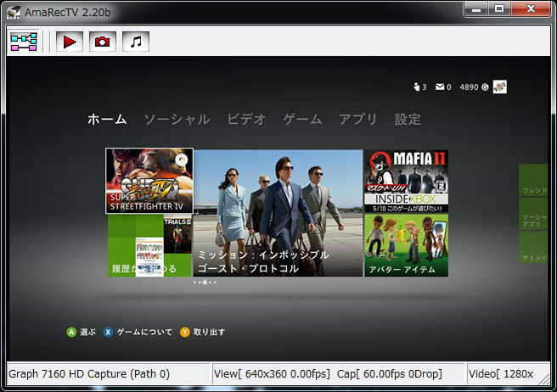
Task: Maximize the AmaRecTV window
Action: [x=499, y=8]
